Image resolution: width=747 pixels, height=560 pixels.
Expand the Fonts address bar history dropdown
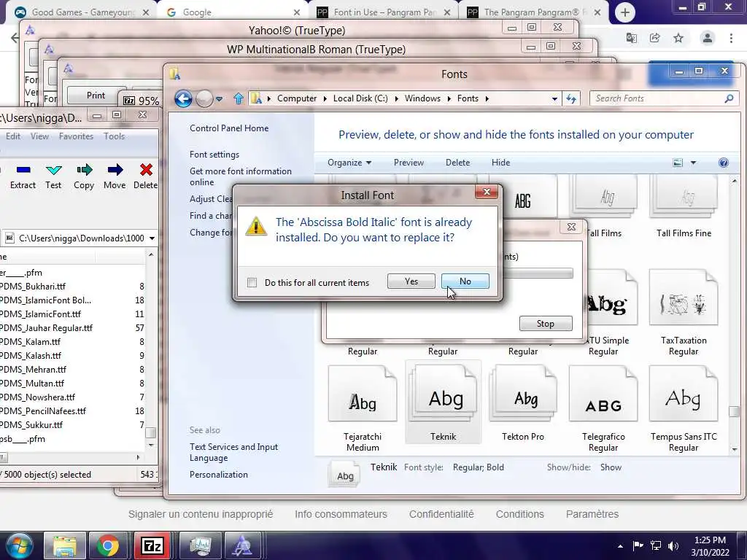click(x=554, y=99)
